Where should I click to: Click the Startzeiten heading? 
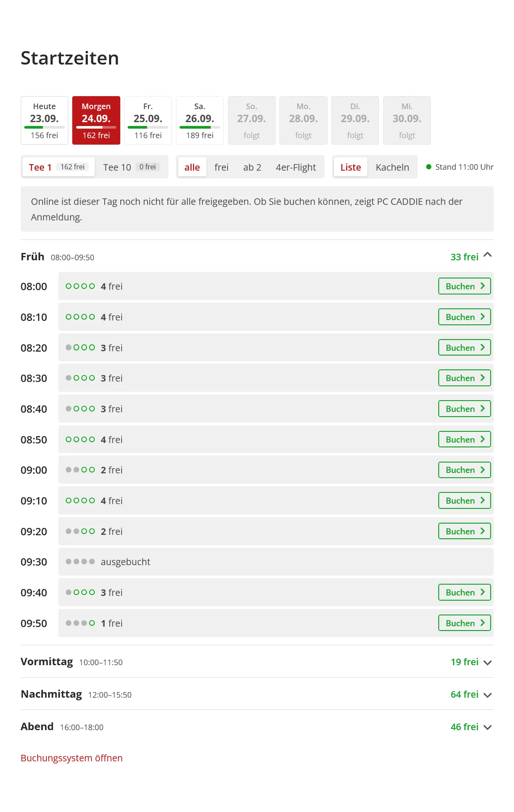pos(70,58)
